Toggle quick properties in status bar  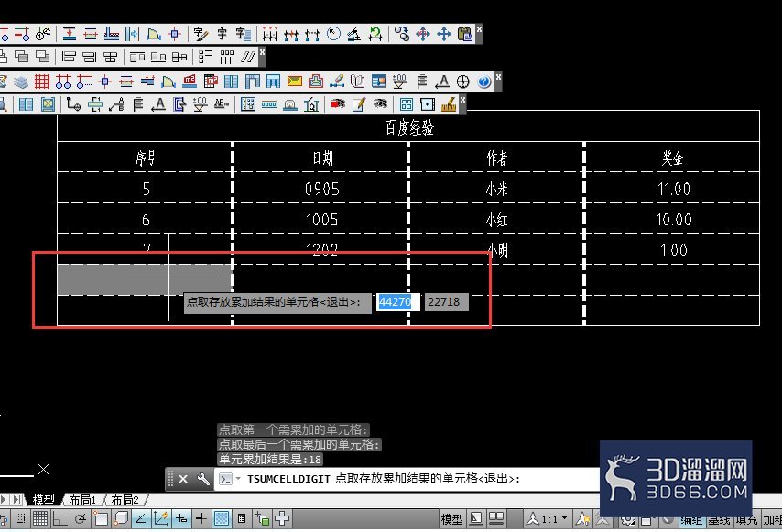point(242,519)
